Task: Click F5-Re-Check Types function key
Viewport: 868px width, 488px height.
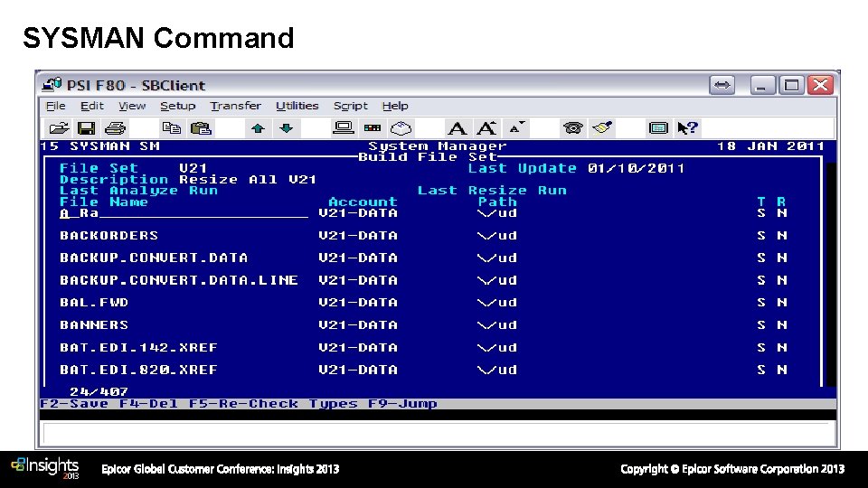Action: click(273, 403)
